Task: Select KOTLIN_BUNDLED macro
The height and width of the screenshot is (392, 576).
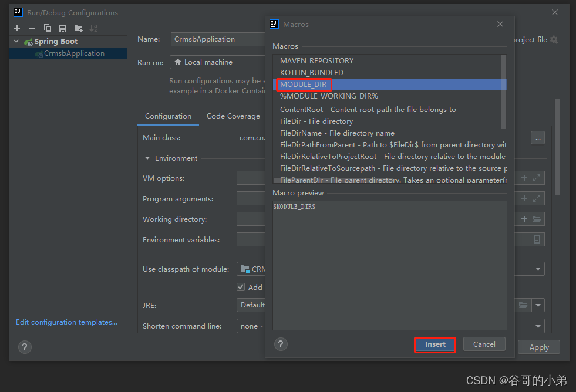Action: point(388,73)
